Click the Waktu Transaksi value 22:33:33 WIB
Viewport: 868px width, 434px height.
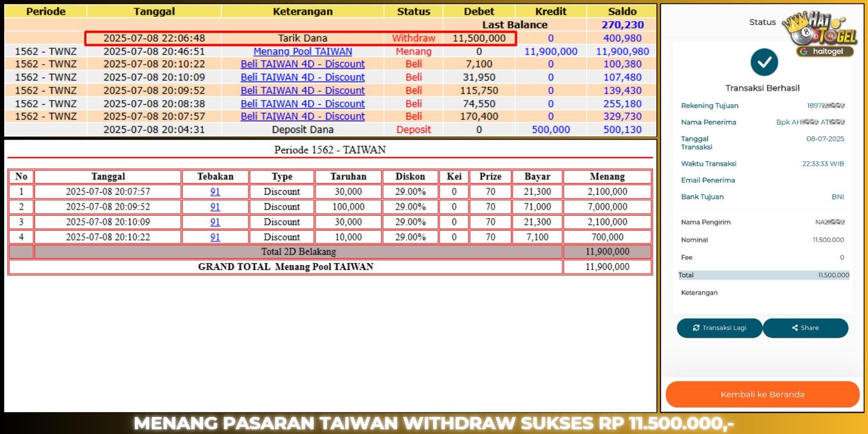point(823,164)
